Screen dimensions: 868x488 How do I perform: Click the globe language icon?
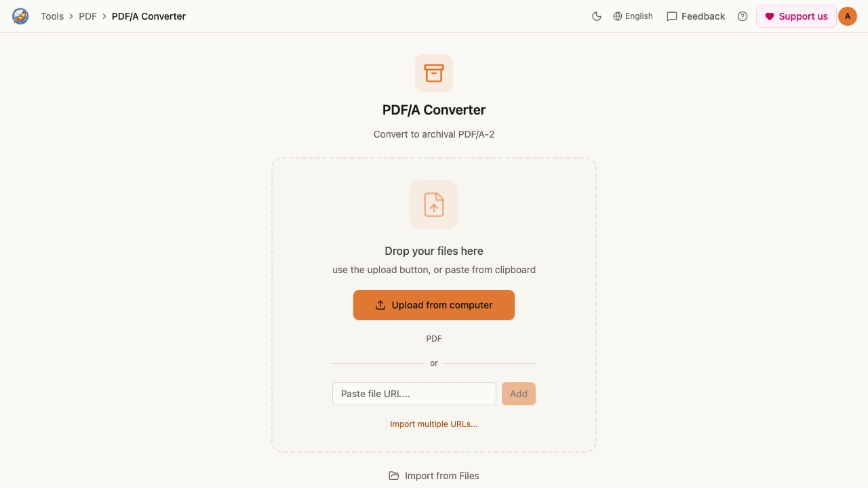click(x=618, y=16)
